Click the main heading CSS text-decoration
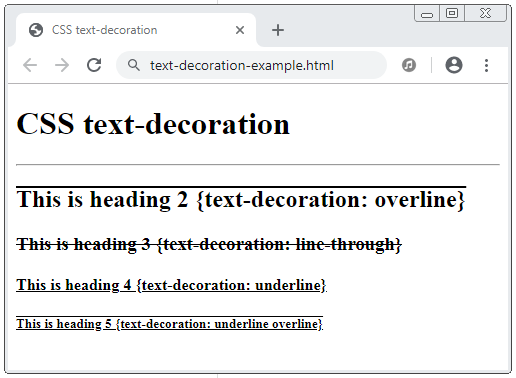Screen dimensions: 516x378 (x=153, y=124)
